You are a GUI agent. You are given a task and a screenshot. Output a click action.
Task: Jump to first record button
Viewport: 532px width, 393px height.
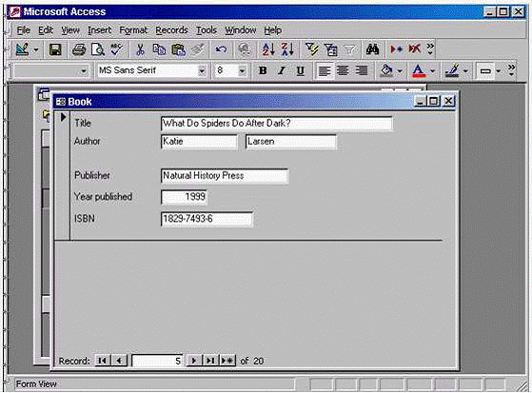(x=102, y=361)
